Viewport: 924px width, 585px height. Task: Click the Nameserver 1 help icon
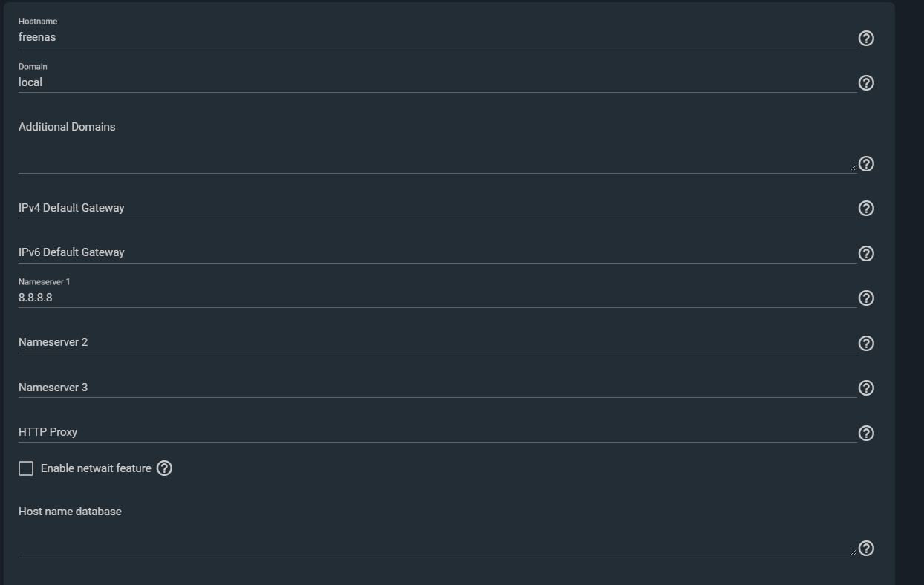click(x=866, y=298)
